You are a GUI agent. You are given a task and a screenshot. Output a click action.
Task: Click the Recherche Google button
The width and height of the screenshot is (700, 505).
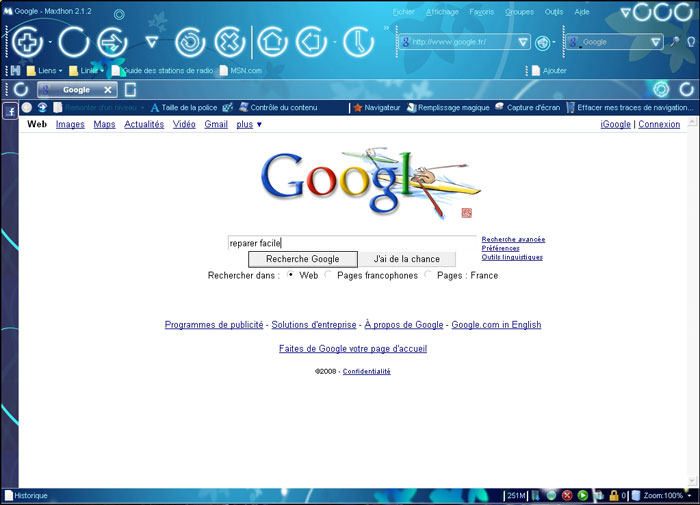point(303,259)
